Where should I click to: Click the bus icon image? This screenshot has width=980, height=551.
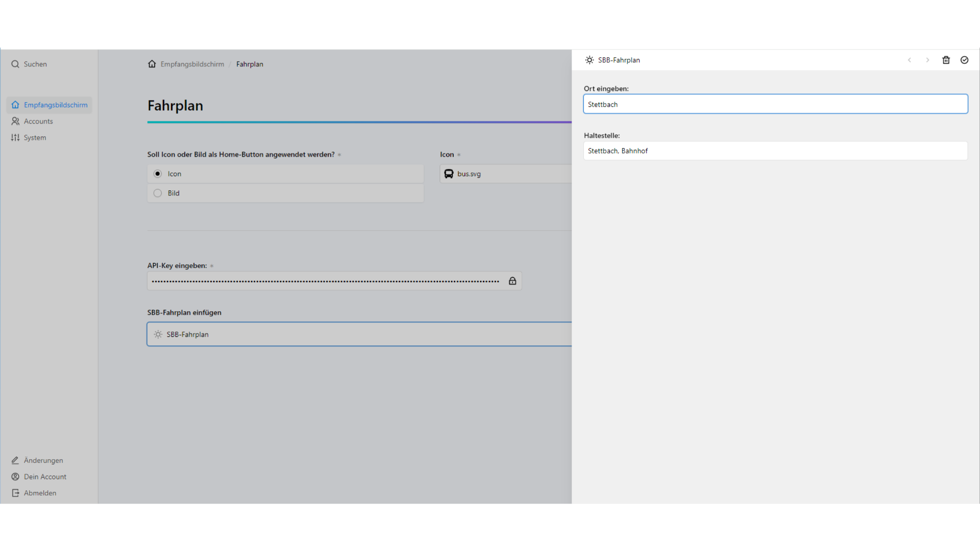pos(449,174)
